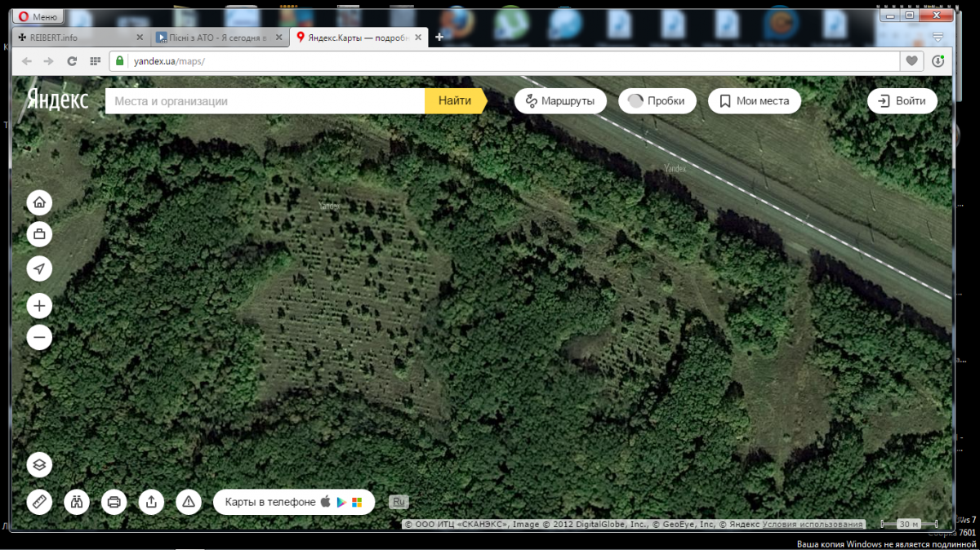Image resolution: width=980 pixels, height=550 pixels.
Task: Locate me with the arrow icon
Action: tap(39, 268)
